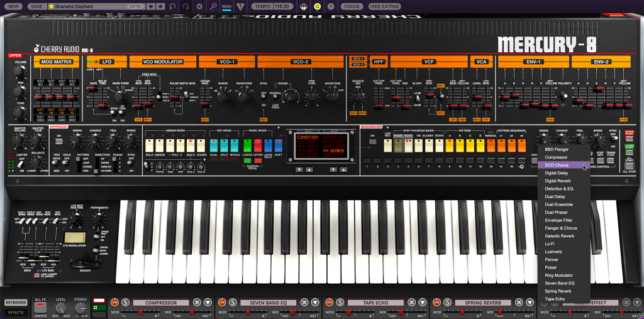
Task: Open the first Mod Matrix select destination box
Action: point(40,82)
